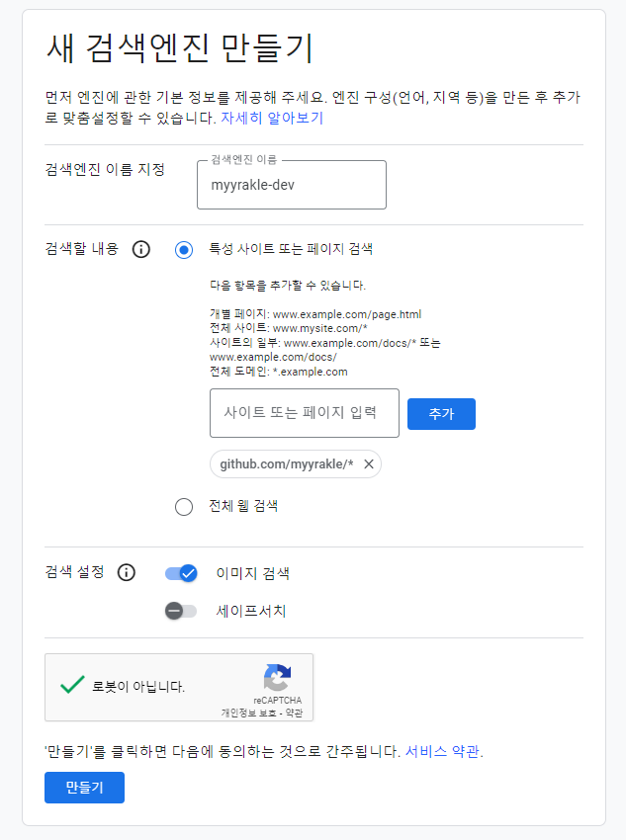Click the info icon beside 검색할 내용
This screenshot has height=840, width=626.
click(140, 250)
